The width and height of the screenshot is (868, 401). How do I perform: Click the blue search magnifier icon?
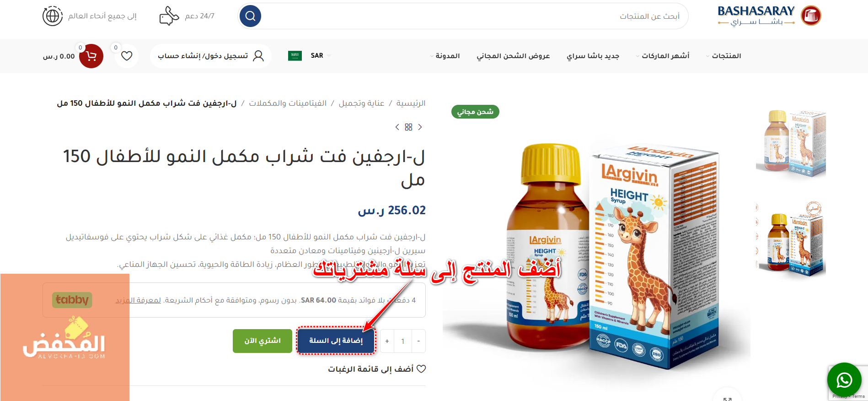(250, 16)
